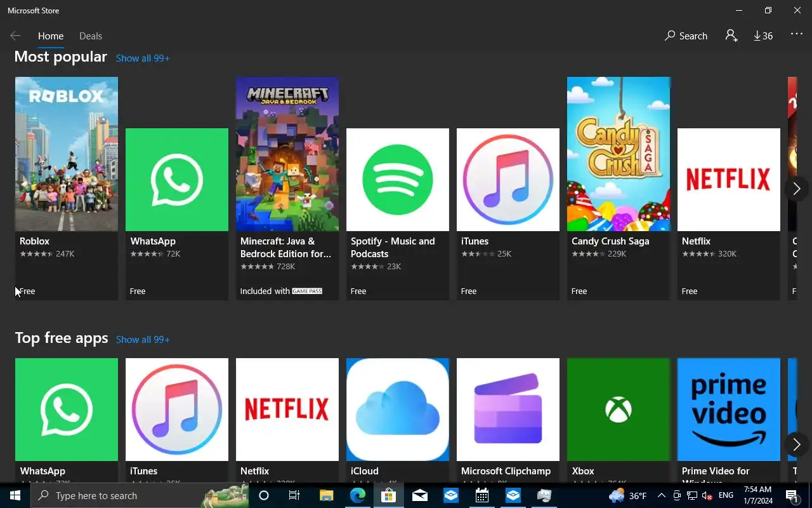Open the weather widget showing 36°F

627,495
